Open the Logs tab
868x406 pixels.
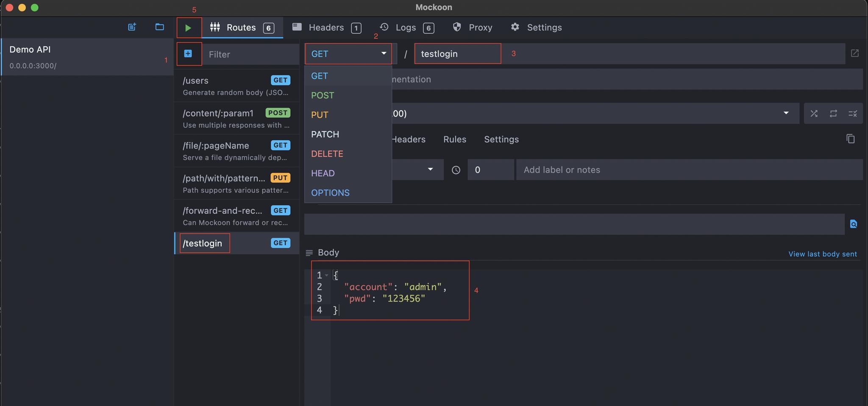click(406, 28)
